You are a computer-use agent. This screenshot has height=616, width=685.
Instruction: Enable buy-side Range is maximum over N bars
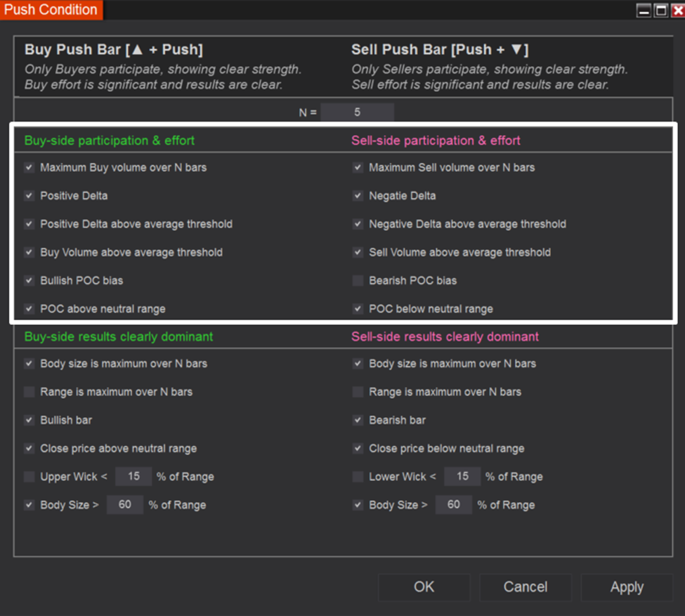point(30,392)
